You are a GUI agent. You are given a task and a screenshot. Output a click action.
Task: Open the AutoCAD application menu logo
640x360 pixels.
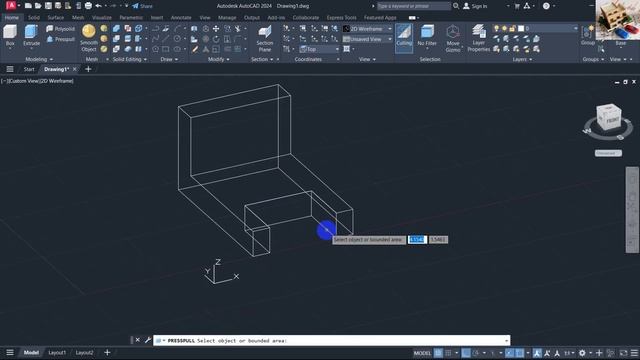click(11, 6)
